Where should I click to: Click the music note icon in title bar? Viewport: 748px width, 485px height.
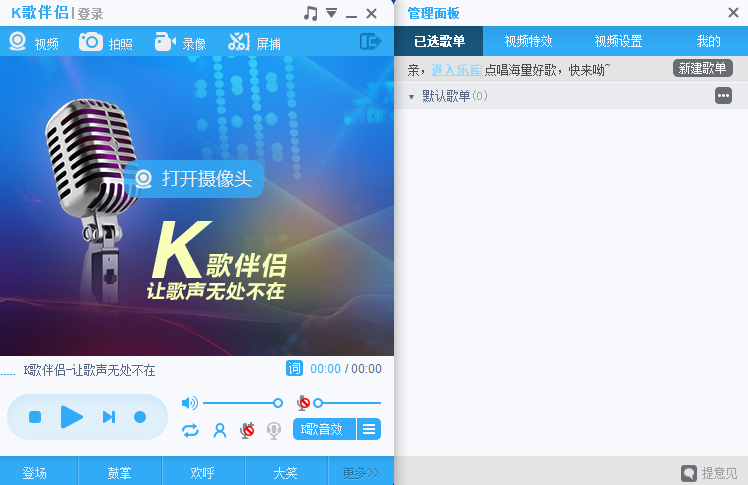coord(311,13)
